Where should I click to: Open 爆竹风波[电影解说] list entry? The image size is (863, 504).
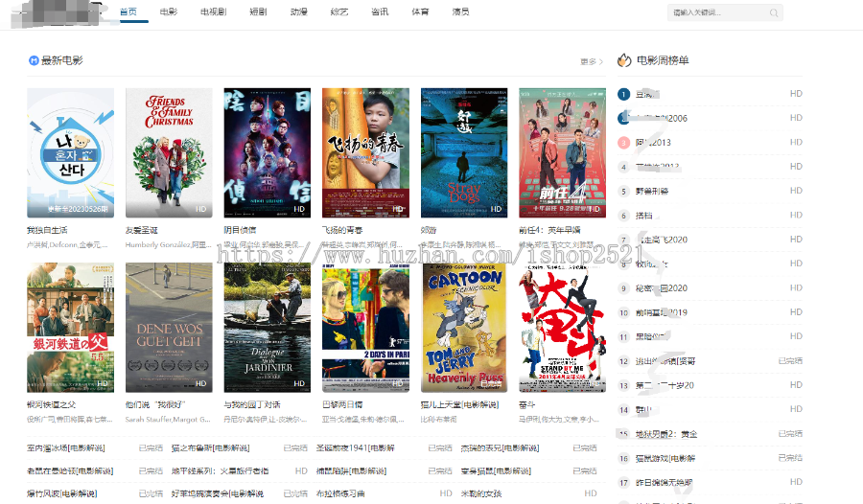(62, 493)
